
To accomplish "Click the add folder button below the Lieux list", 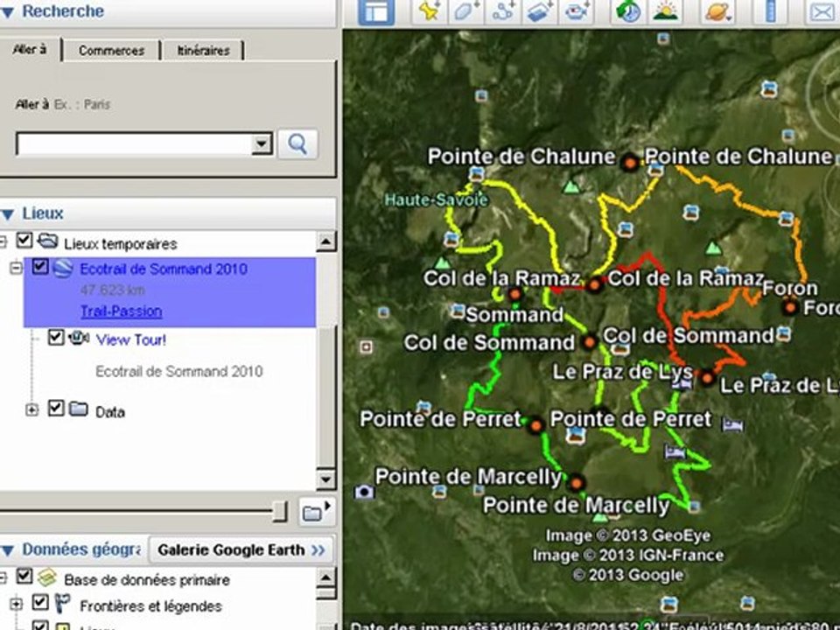I will tap(316, 512).
